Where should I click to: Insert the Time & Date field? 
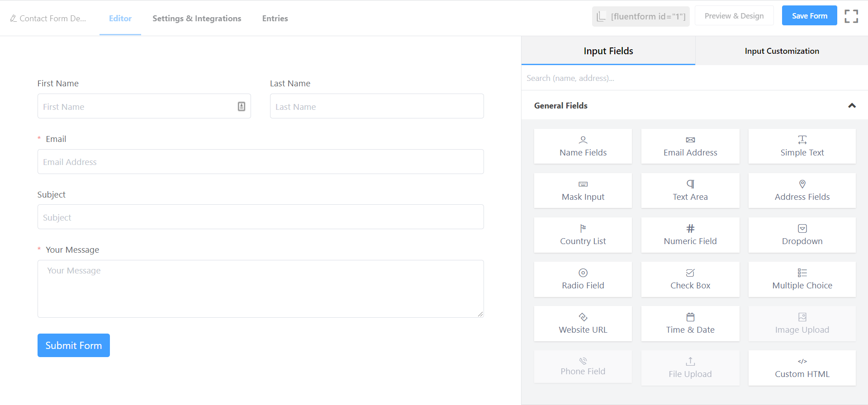[x=690, y=324]
